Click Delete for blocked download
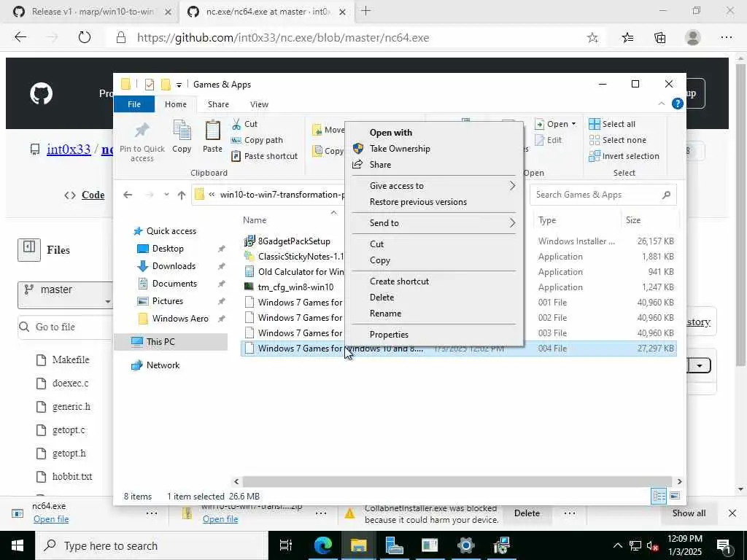 527,513
